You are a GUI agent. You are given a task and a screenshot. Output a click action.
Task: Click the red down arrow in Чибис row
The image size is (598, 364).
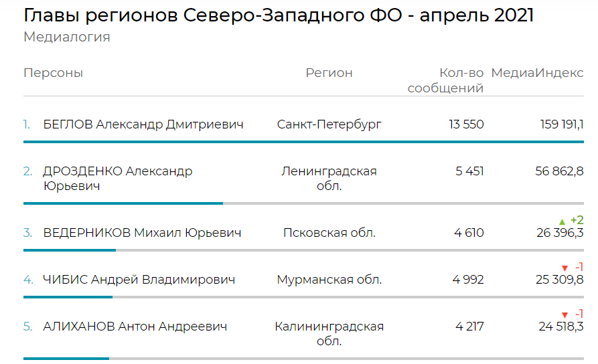(565, 268)
